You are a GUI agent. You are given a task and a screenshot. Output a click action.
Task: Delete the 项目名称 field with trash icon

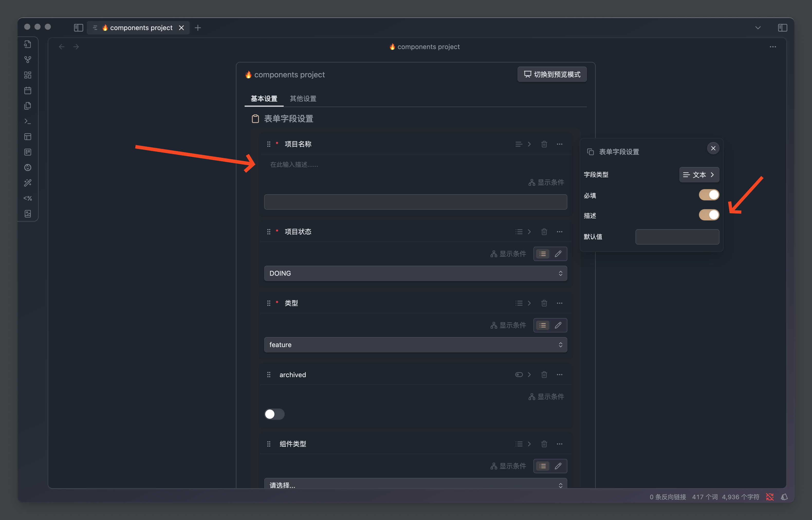pos(544,144)
